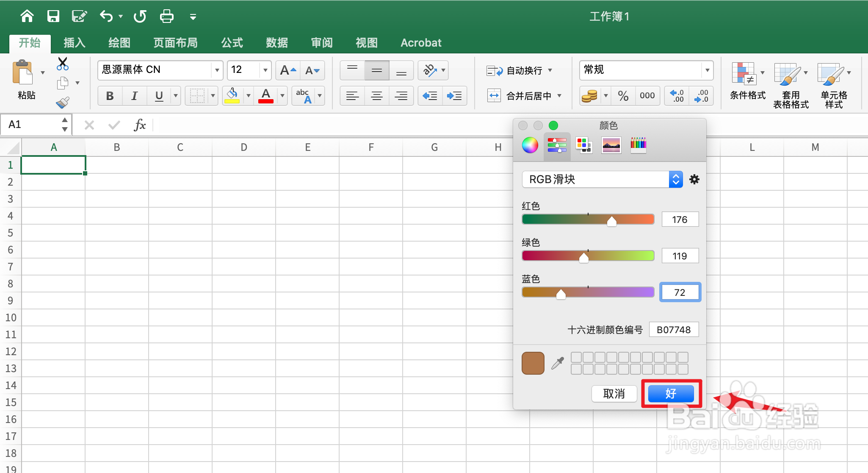Switch to the color wheel picker
Screen dimensions: 868x473
(530, 145)
